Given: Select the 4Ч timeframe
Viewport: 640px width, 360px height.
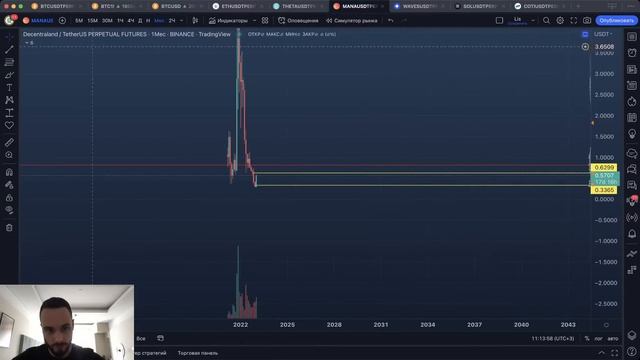Looking at the screenshot, I should (x=131, y=20).
